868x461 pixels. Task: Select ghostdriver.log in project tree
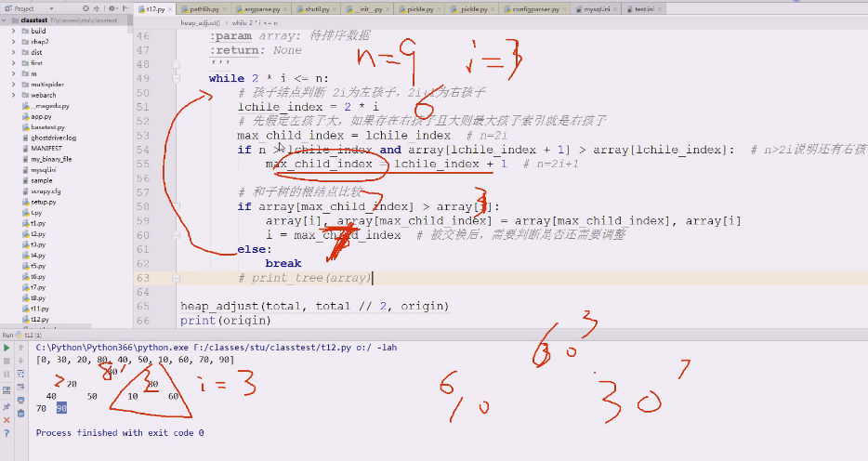53,138
